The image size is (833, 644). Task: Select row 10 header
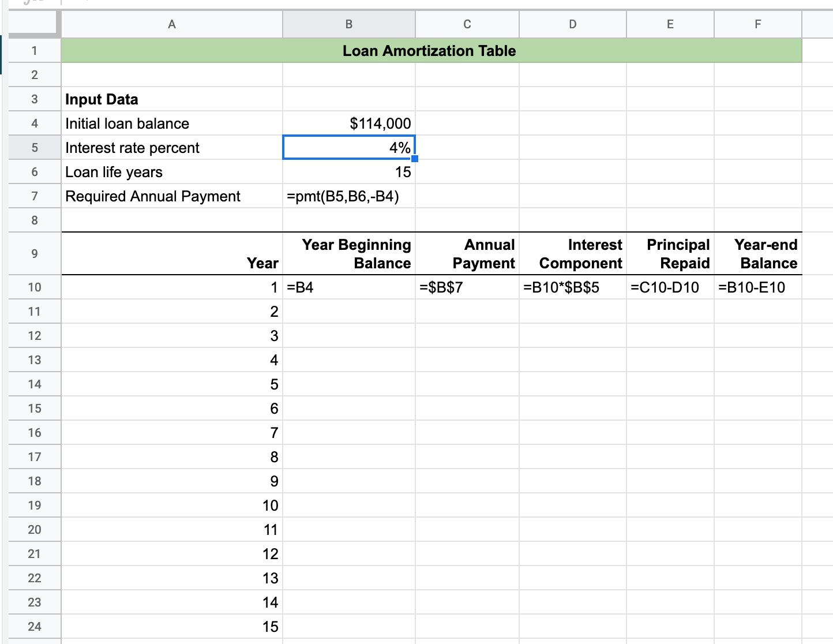[35, 287]
